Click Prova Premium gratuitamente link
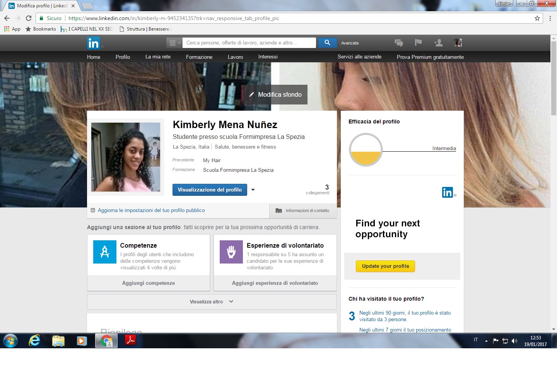 [430, 57]
